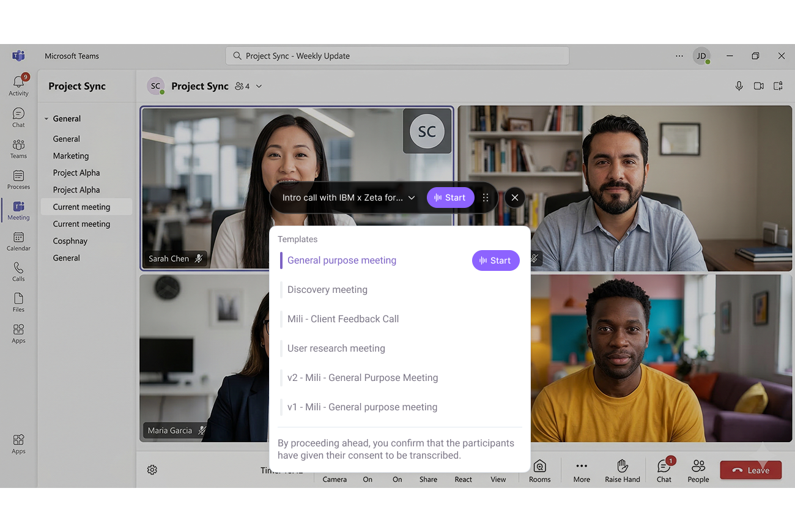Click the Microsoft Teams title text

pos(72,56)
